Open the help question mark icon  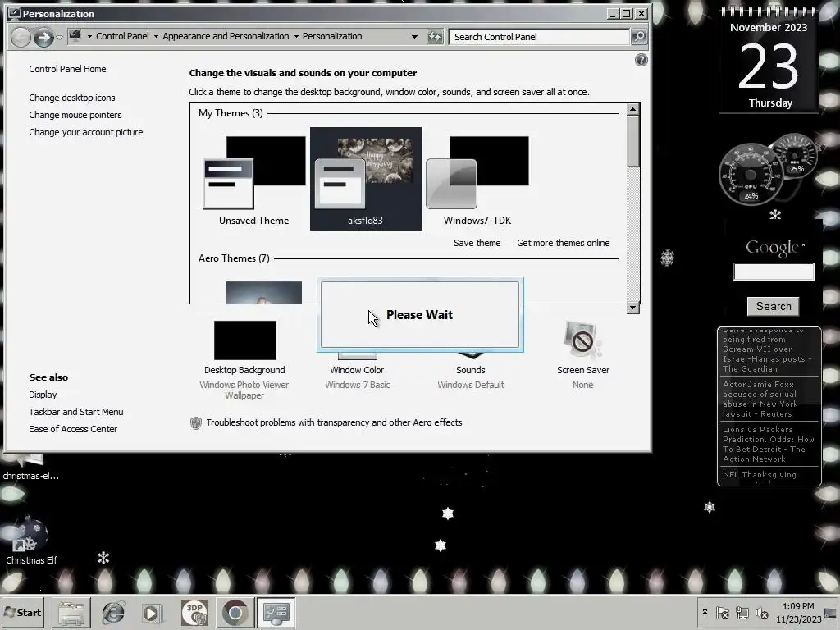[641, 59]
